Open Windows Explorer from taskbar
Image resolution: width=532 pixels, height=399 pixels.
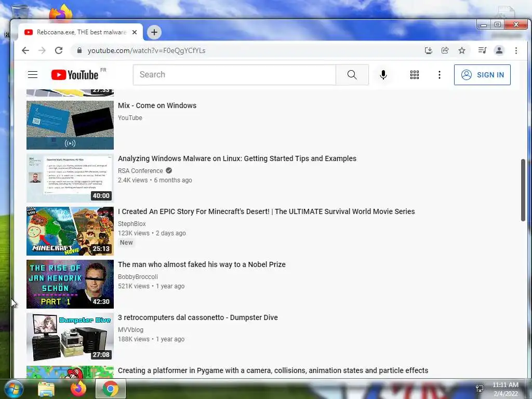46,389
